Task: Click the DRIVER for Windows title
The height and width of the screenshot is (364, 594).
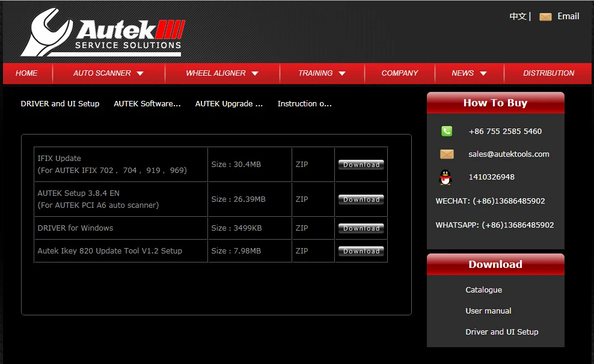Action: [x=75, y=228]
